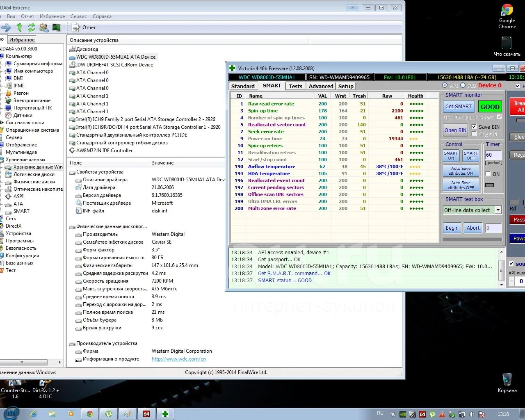Click the users icon in AIDA64 toolbar
The image size is (525, 420).
(44, 27)
